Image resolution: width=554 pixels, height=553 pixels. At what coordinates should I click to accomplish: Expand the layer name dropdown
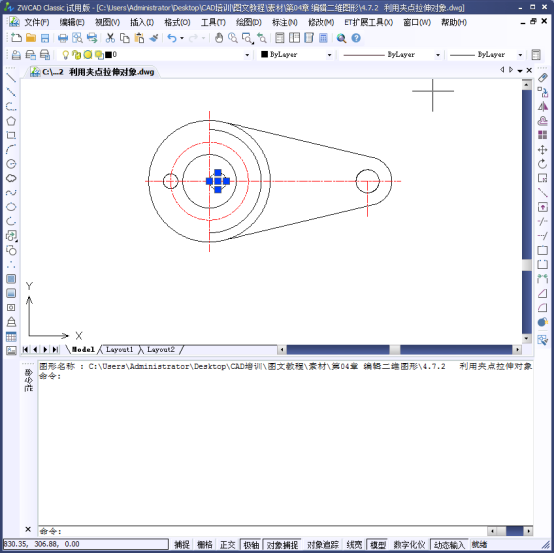pos(247,55)
